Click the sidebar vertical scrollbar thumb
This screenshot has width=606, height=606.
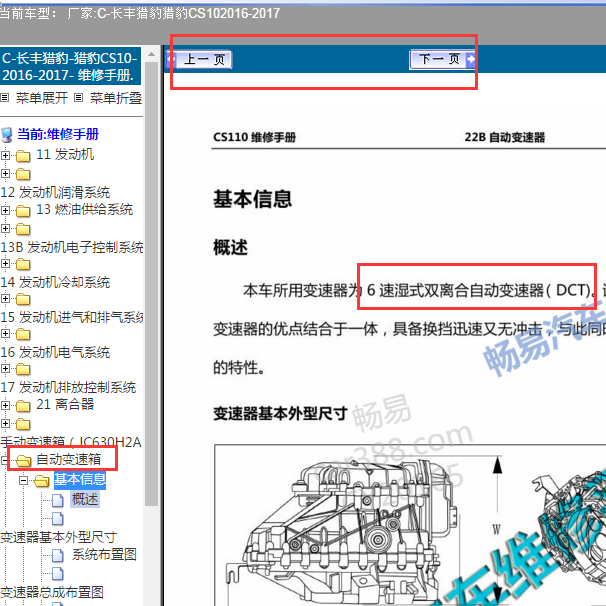151,283
